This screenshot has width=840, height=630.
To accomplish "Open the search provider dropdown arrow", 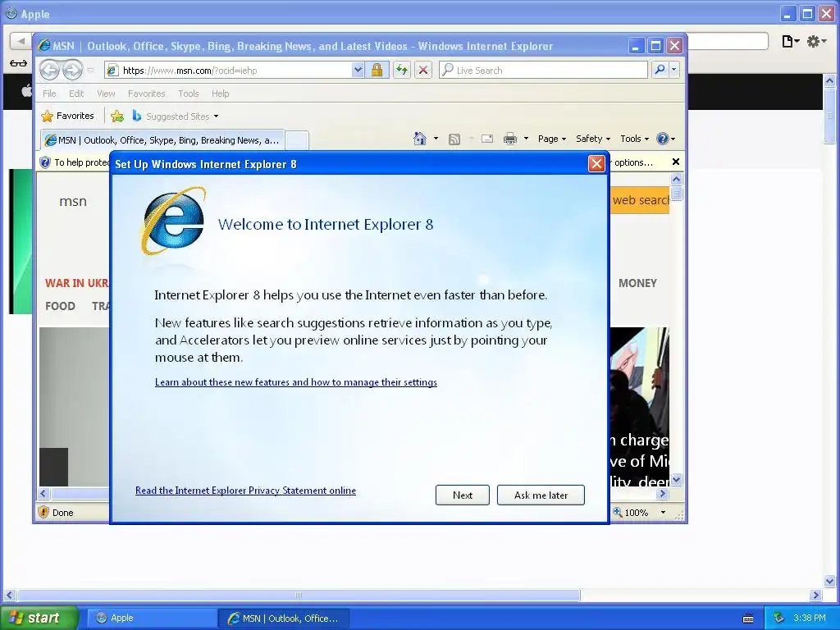I will point(674,70).
